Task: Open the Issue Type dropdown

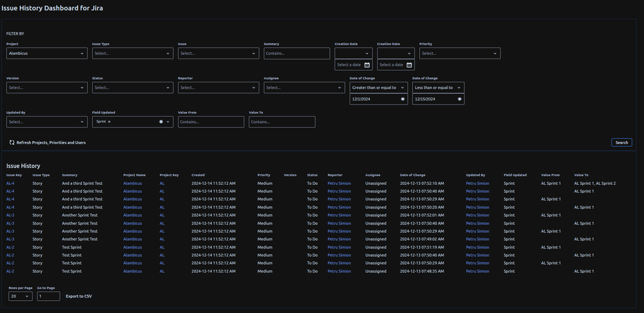Action: click(x=133, y=53)
